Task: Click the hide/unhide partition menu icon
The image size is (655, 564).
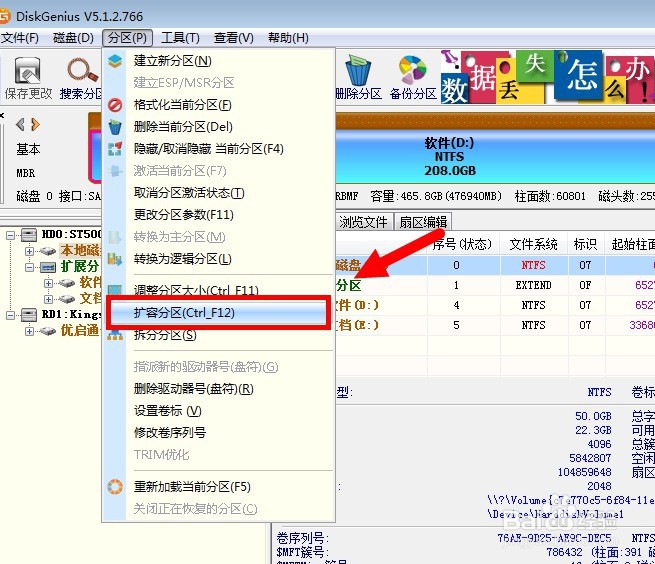Action: (x=115, y=149)
